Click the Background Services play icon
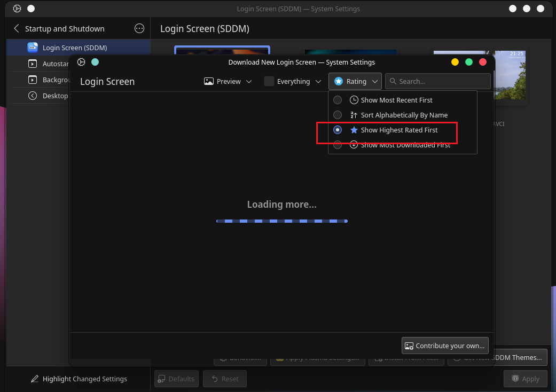The image size is (556, 392). pyautogui.click(x=32, y=80)
